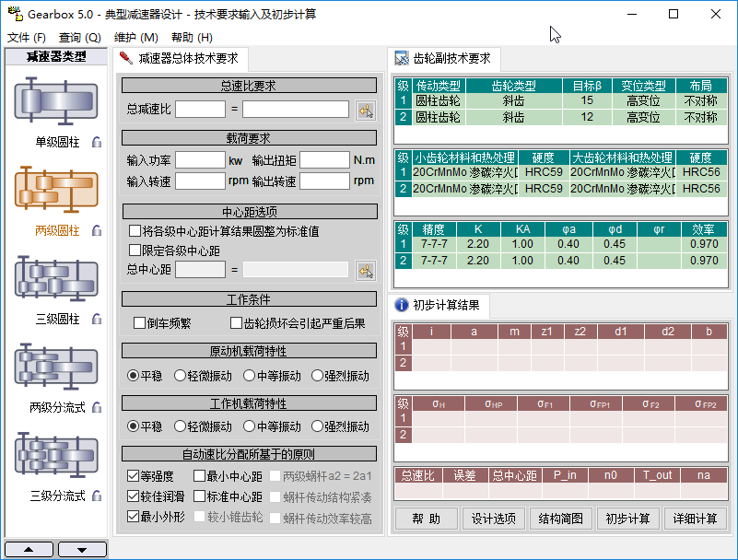
Task: Open the 设计选项 dialog button
Action: point(493,519)
